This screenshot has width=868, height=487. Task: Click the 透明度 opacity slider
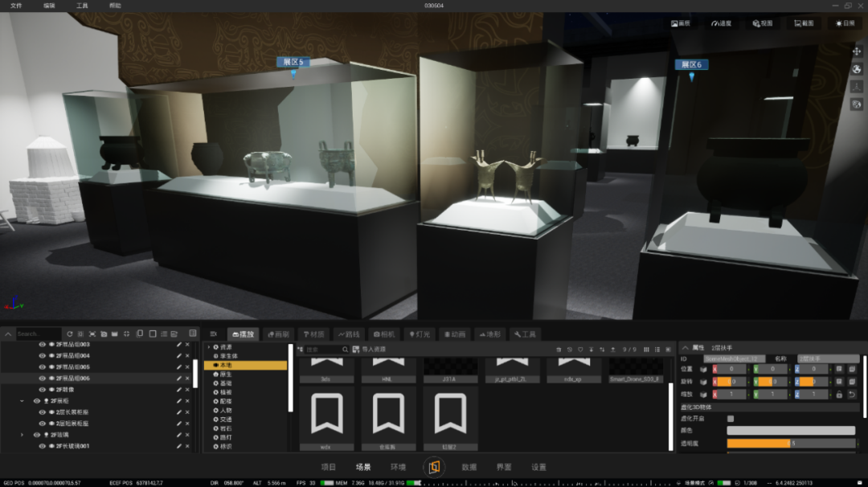coord(791,444)
